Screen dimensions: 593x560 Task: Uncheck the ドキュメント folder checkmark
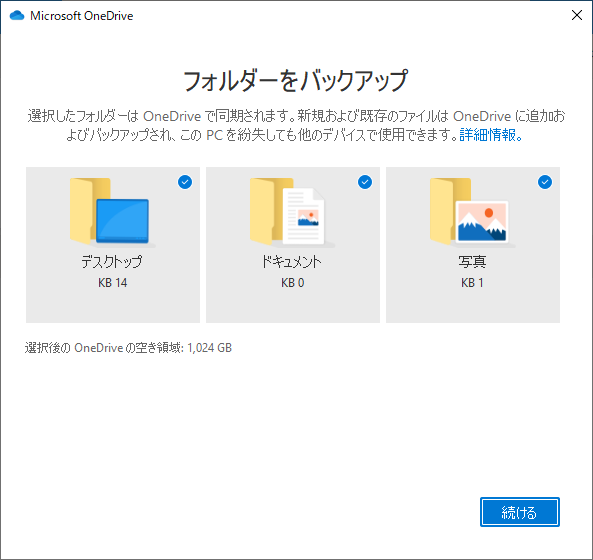tap(365, 182)
